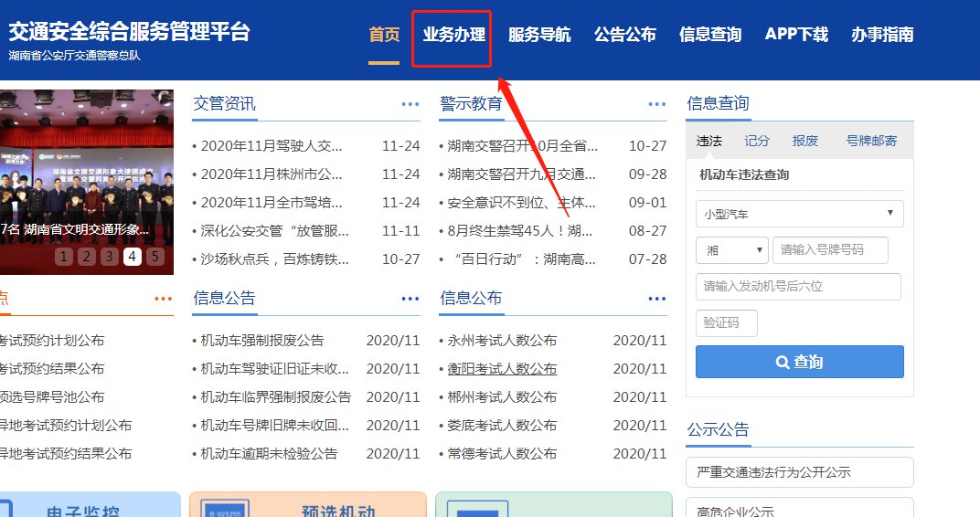This screenshot has width=980, height=517.
Task: Switch to the 报废 query tab
Action: pos(805,141)
